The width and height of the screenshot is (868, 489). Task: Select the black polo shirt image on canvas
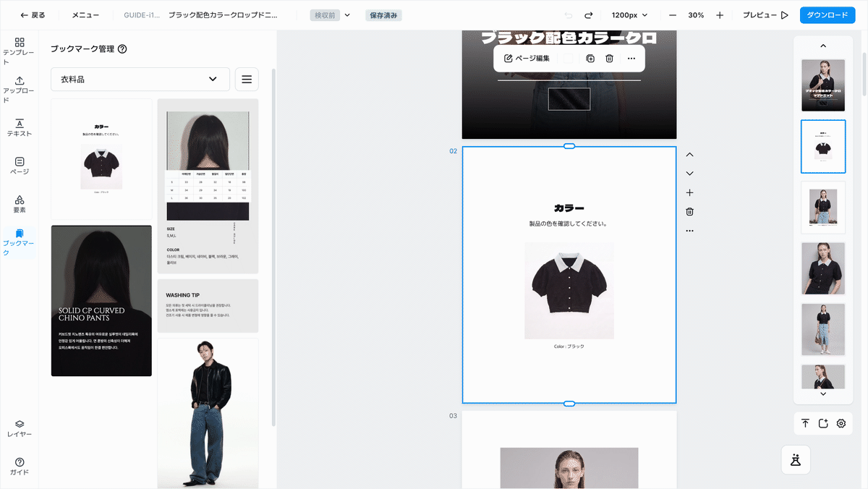(569, 290)
